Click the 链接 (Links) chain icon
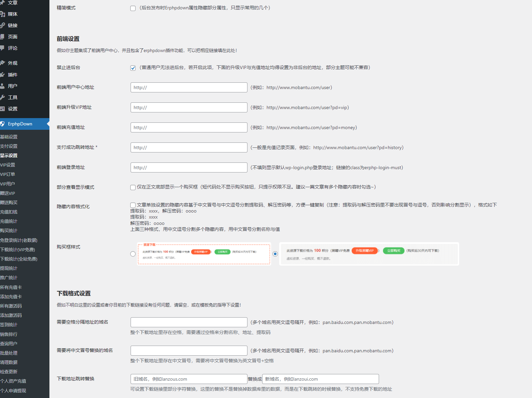This screenshot has width=532, height=398. 2,25
